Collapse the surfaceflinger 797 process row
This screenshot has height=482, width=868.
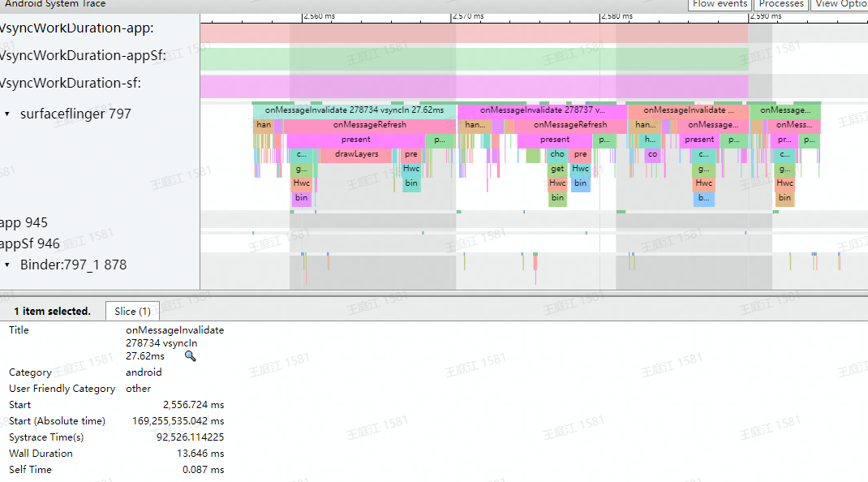[7, 114]
